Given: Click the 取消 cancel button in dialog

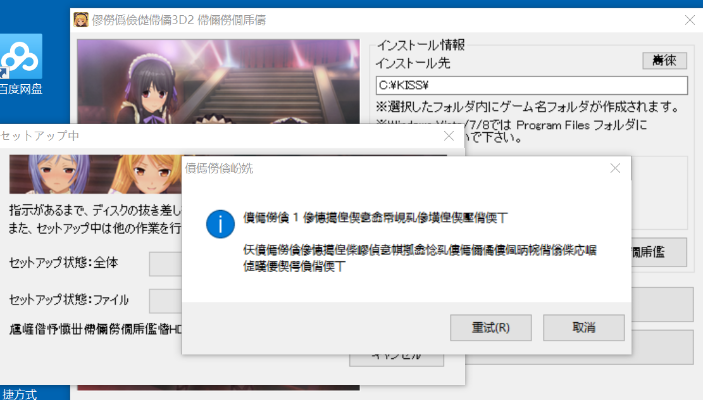Looking at the screenshot, I should pos(583,327).
